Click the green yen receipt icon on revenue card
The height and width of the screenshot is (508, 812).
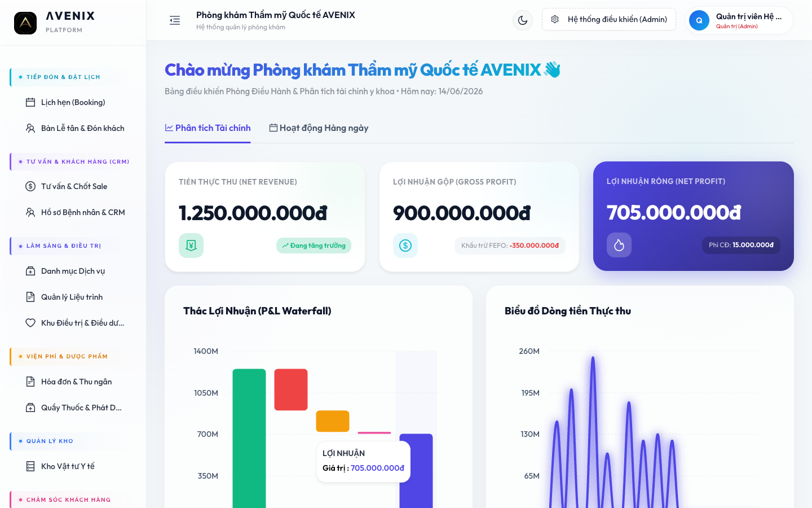pyautogui.click(x=191, y=246)
